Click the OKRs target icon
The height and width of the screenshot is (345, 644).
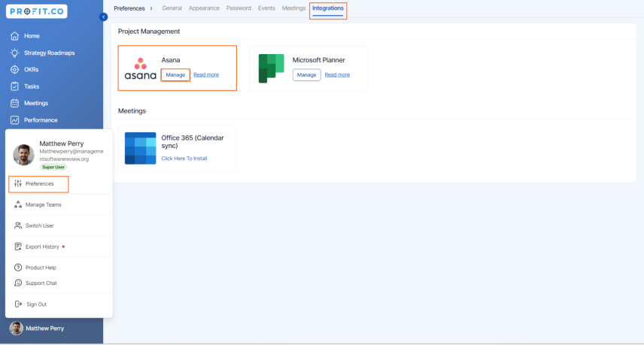[x=15, y=70]
